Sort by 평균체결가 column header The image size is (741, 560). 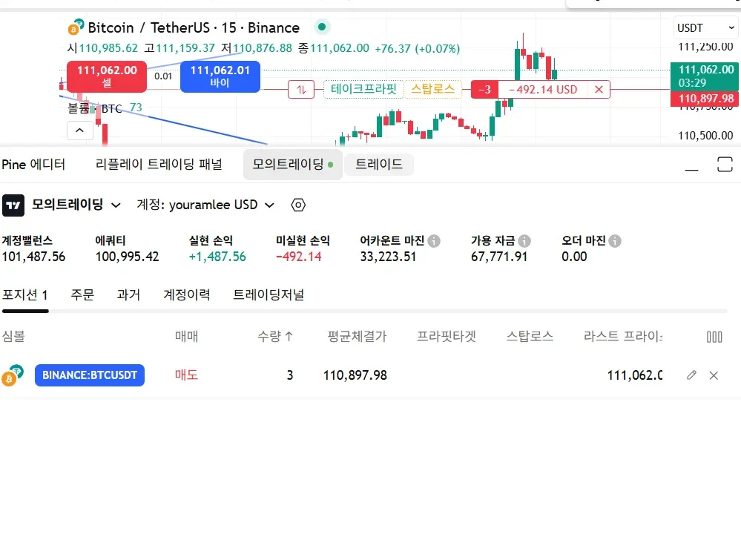click(x=358, y=337)
